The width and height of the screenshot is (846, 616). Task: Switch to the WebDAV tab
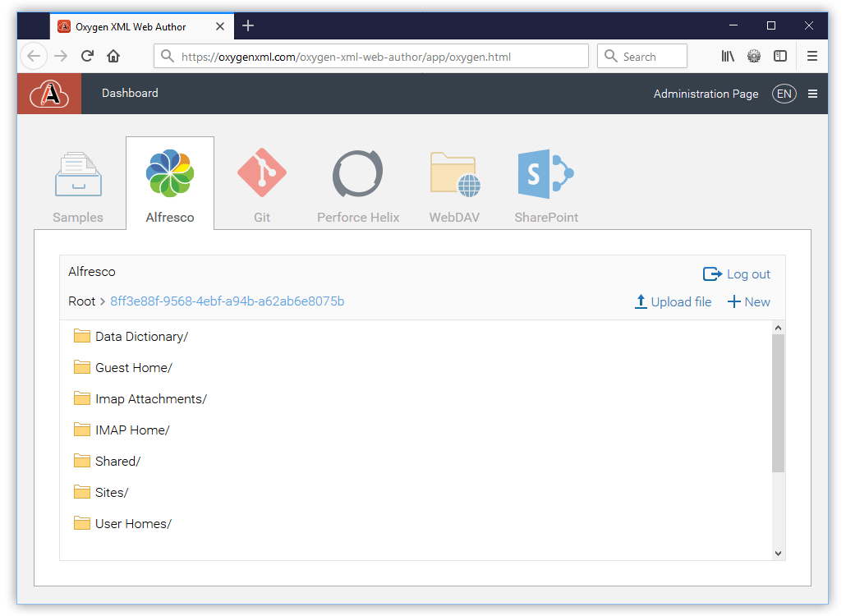pos(454,186)
